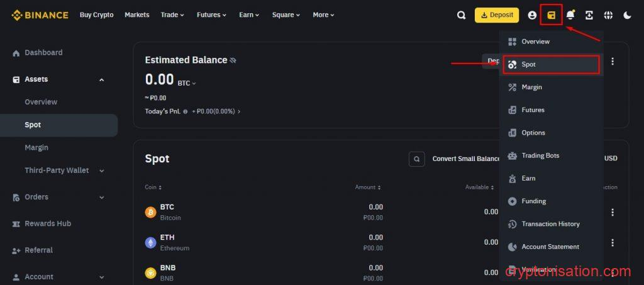Click the QR download app icon
This screenshot has height=285, width=644.
[x=589, y=15]
